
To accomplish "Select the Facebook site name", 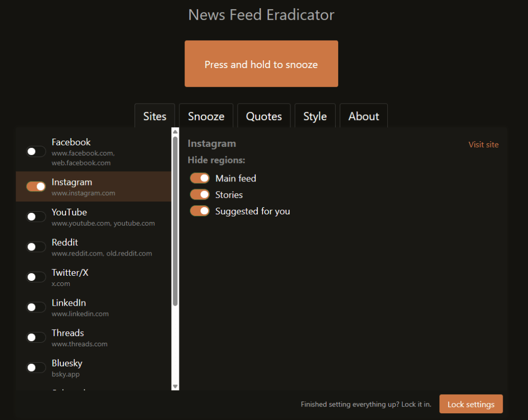I will pos(71,142).
